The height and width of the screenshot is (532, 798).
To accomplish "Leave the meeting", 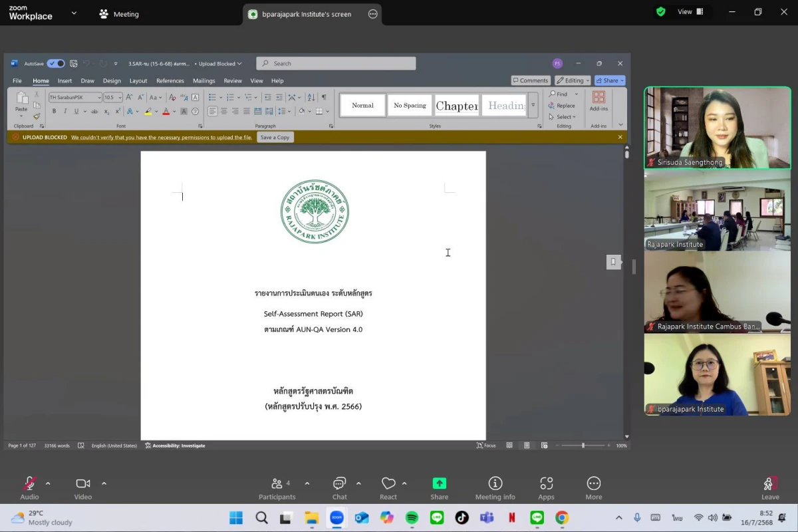I will click(770, 487).
